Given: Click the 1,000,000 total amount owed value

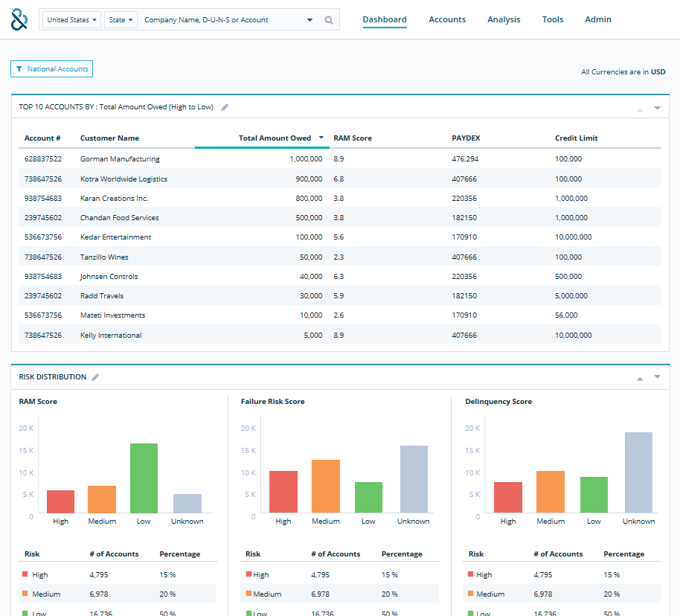Looking at the screenshot, I should [306, 158].
